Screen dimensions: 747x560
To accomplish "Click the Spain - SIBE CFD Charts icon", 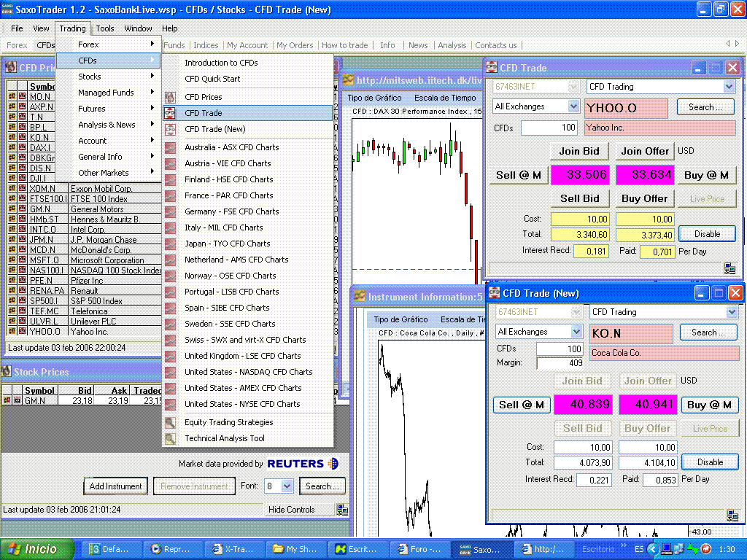I will point(170,308).
